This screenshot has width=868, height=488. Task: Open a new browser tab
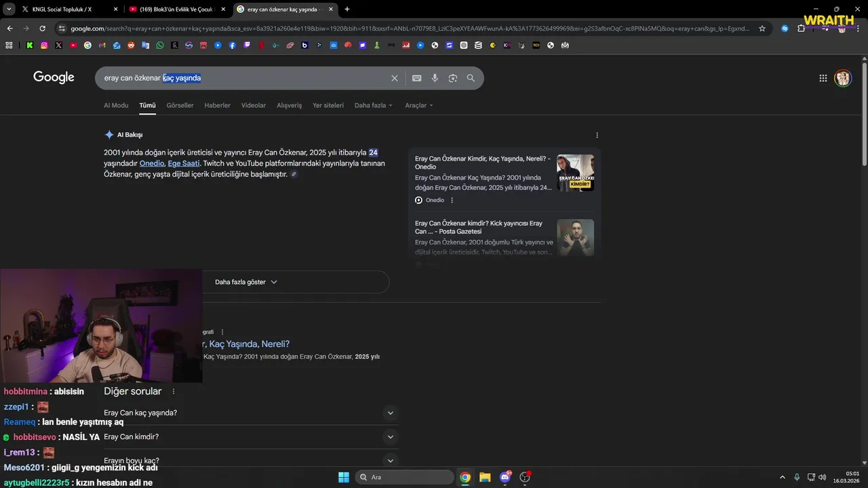[347, 9]
